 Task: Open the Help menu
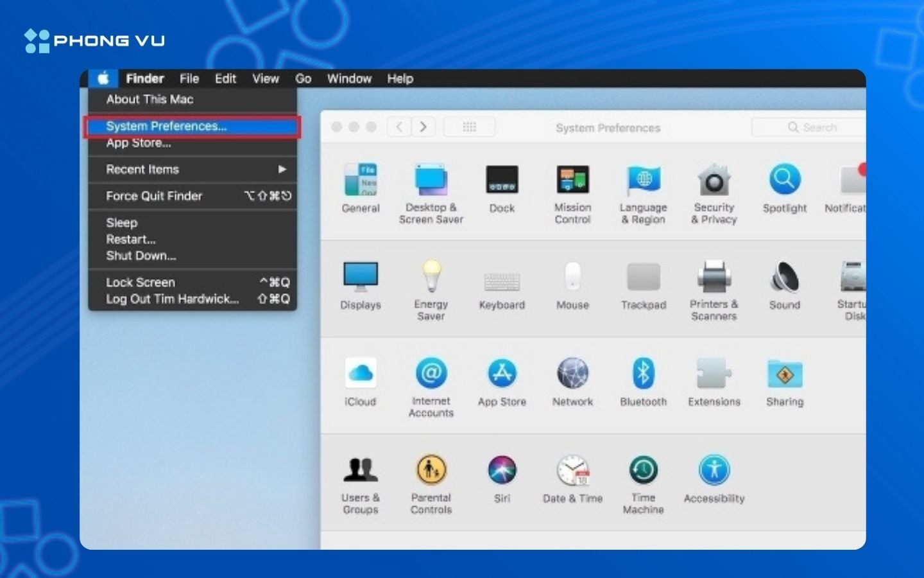click(400, 78)
